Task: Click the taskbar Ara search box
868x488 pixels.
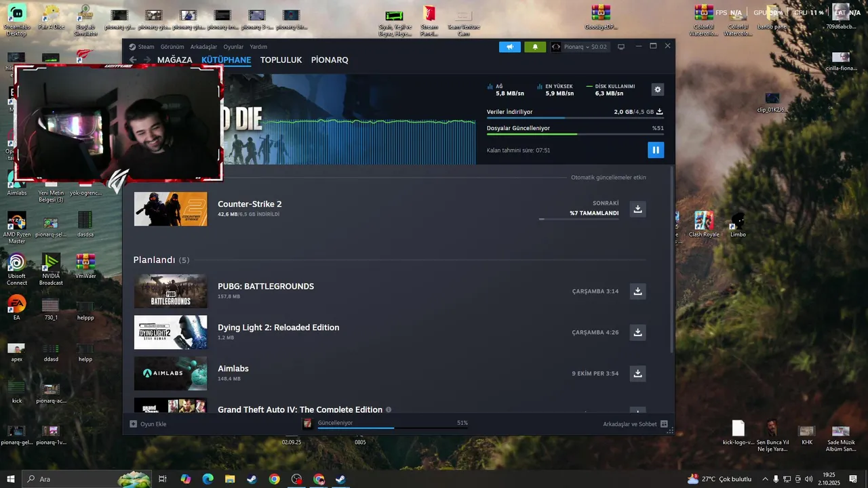Action: 86,479
